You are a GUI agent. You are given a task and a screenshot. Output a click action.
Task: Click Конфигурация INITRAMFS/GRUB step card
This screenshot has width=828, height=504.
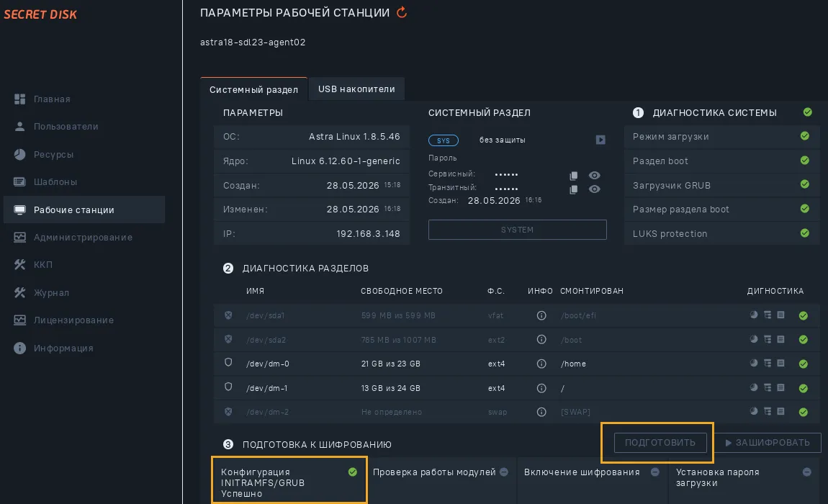289,480
